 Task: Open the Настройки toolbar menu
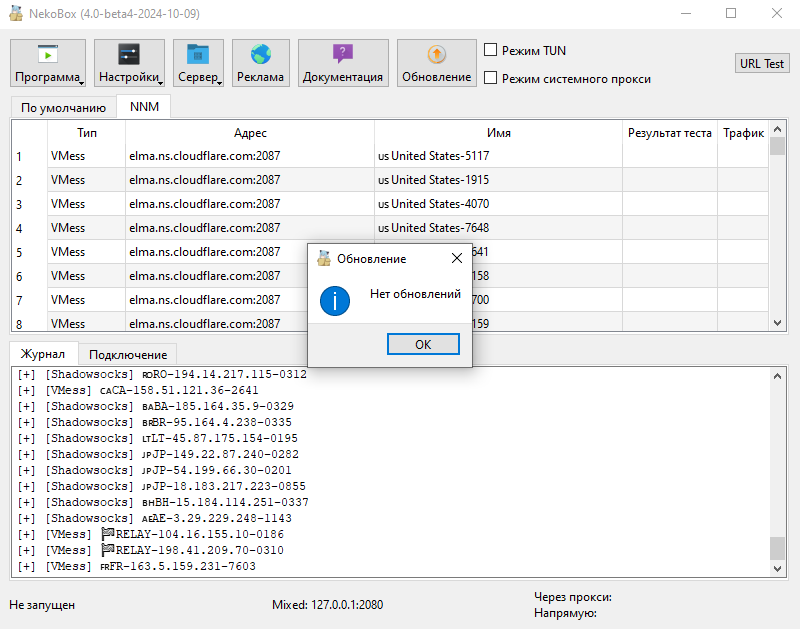129,63
